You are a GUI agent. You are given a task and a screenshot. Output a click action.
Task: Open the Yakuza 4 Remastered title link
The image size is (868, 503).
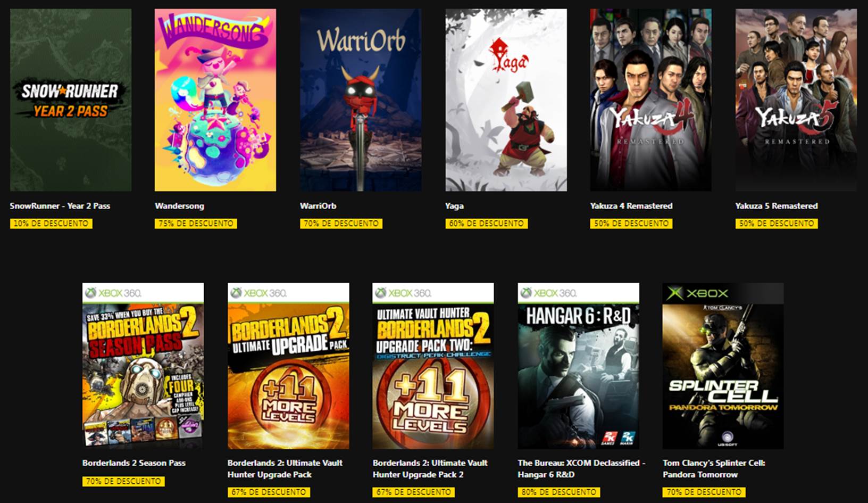coord(631,206)
